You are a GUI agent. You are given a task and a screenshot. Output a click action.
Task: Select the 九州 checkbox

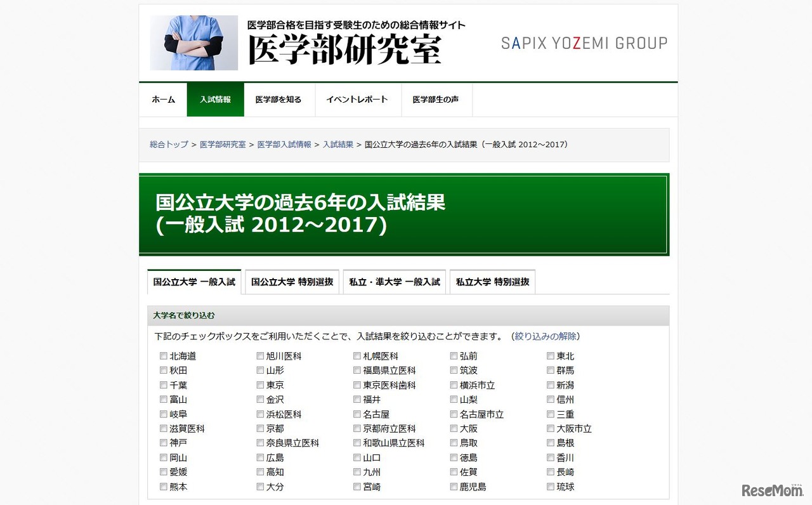pyautogui.click(x=357, y=472)
